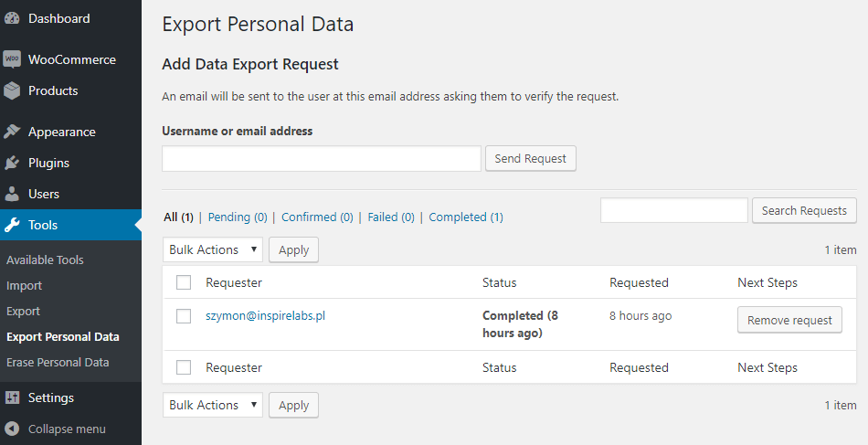The image size is (868, 445).
Task: Click the Send Request button
Action: pos(530,158)
